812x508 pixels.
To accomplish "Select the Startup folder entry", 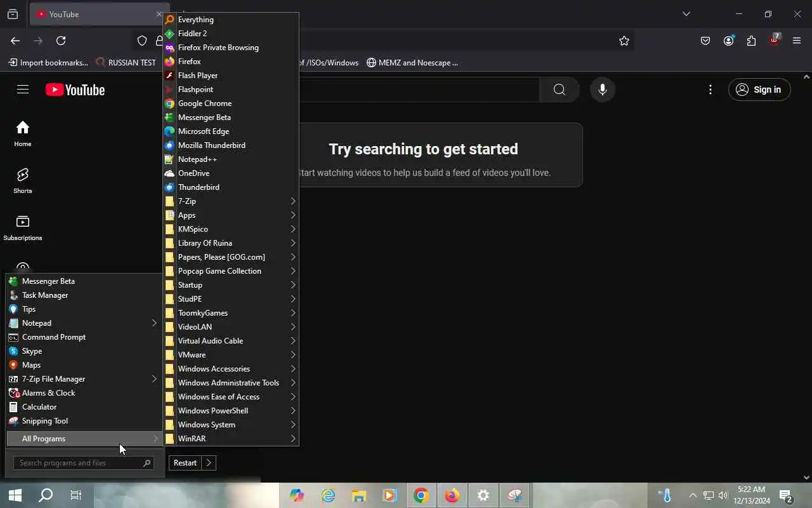I will 231,285.
